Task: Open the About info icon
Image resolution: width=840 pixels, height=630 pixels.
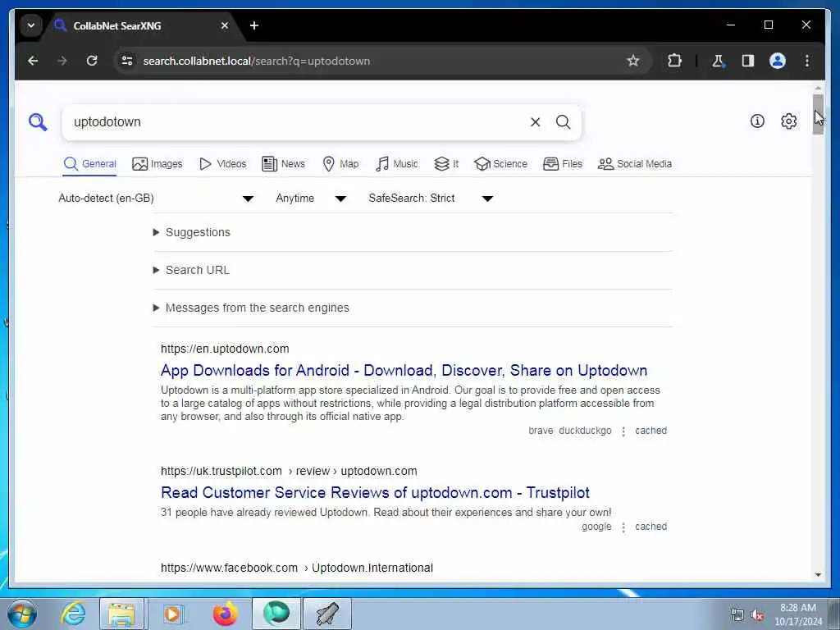Action: click(x=757, y=121)
